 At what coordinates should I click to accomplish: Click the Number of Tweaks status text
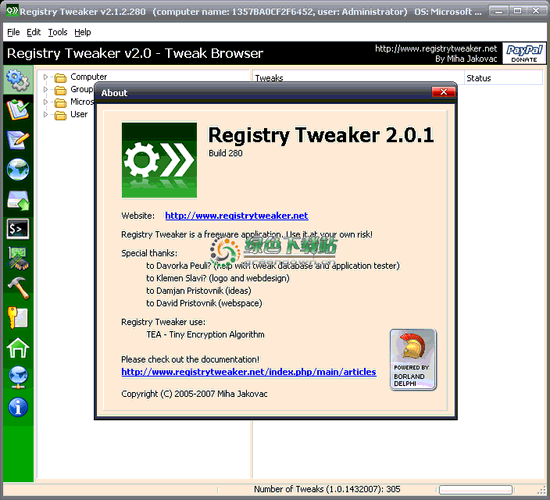pyautogui.click(x=327, y=489)
